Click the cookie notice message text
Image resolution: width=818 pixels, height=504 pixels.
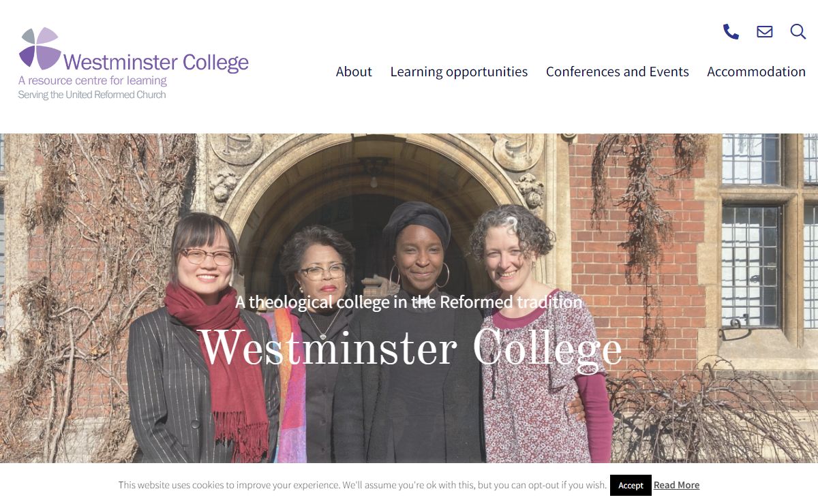pyautogui.click(x=363, y=485)
